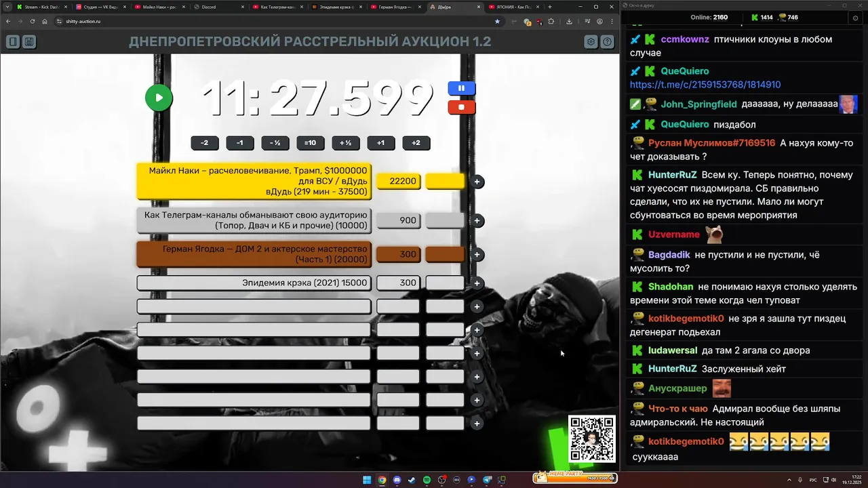Add amount to Телеграм-каналы lot with plus
Screen dimensions: 868x488
click(x=477, y=221)
